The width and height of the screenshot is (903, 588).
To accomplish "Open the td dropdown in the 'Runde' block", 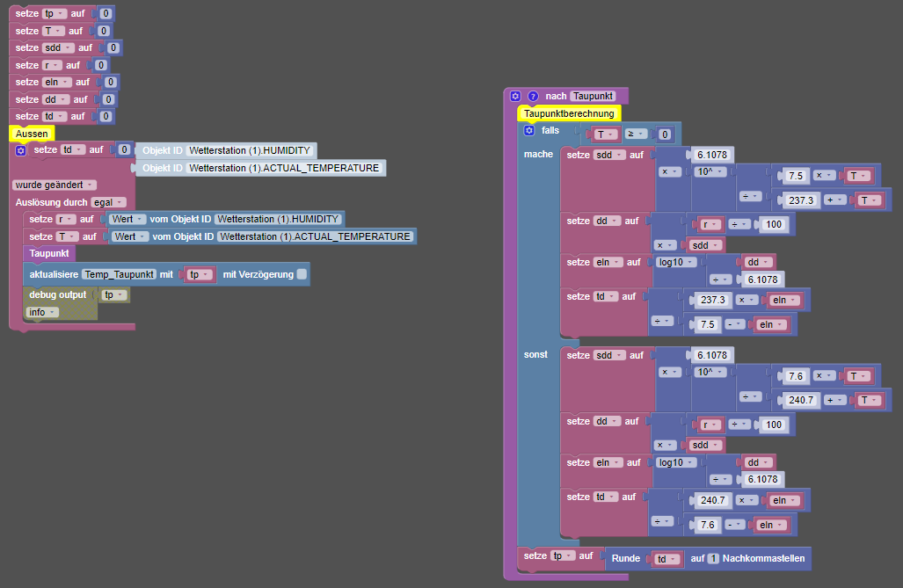I will tap(666, 559).
